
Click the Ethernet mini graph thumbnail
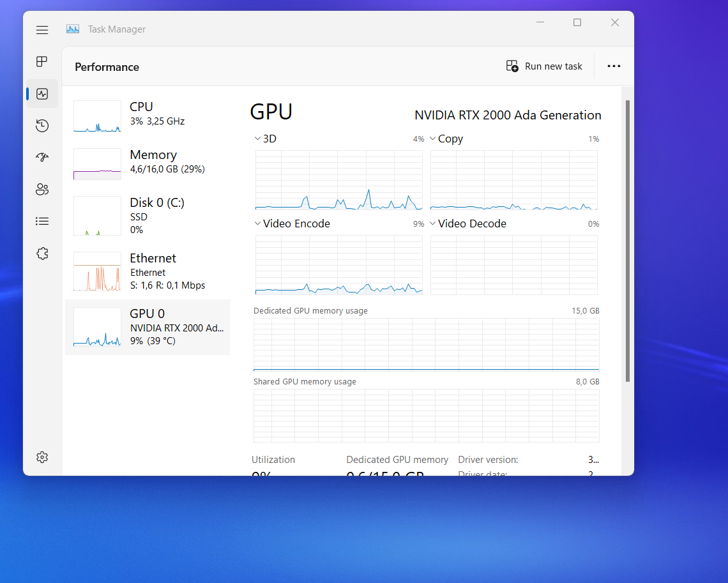click(97, 271)
